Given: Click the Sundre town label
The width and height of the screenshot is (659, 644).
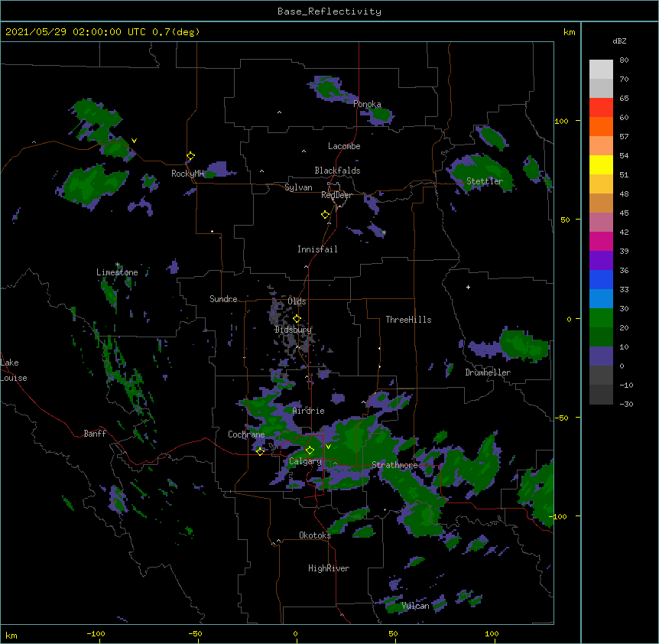Looking at the screenshot, I should pyautogui.click(x=223, y=299).
